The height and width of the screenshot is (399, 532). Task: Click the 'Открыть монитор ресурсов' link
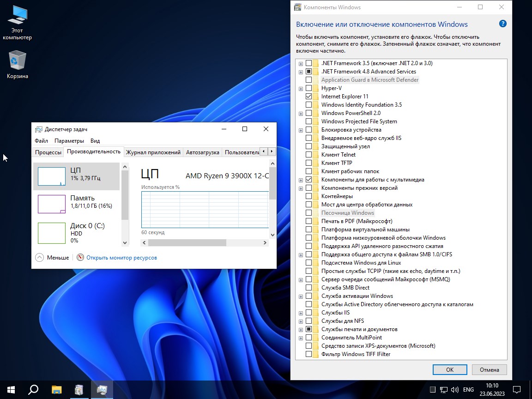pos(121,258)
